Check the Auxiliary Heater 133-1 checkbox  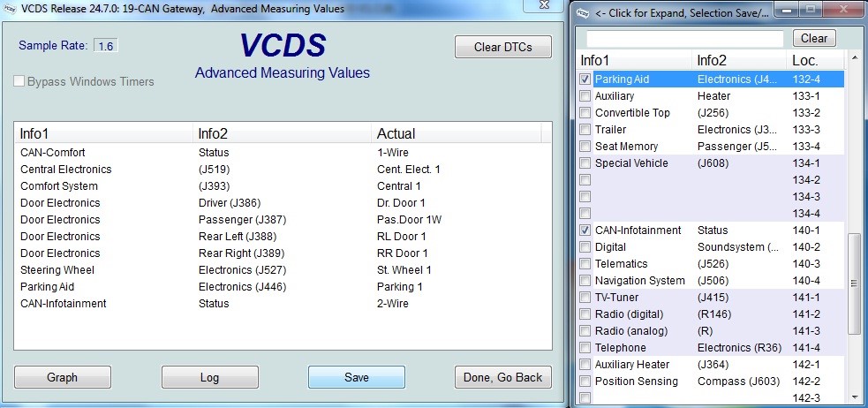coord(585,95)
